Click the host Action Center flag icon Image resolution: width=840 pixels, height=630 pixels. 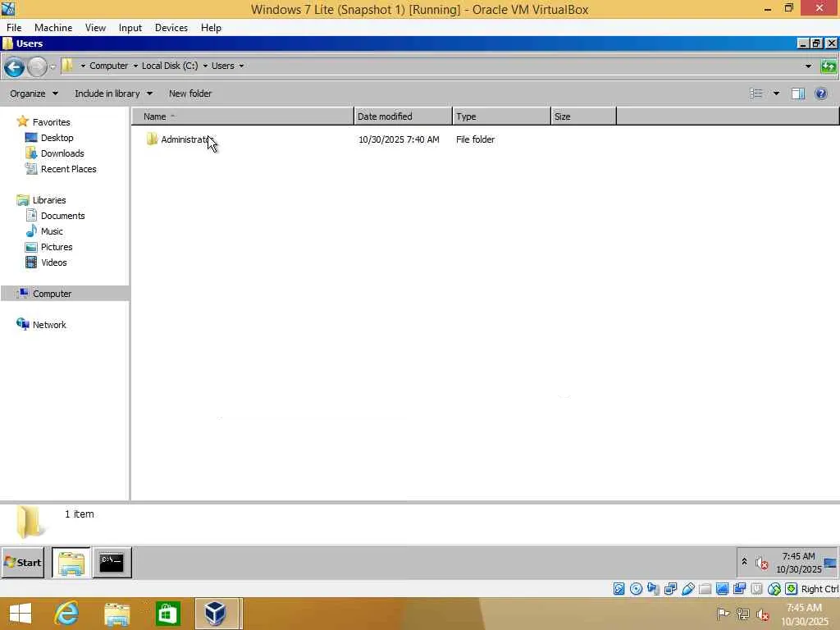(x=723, y=614)
